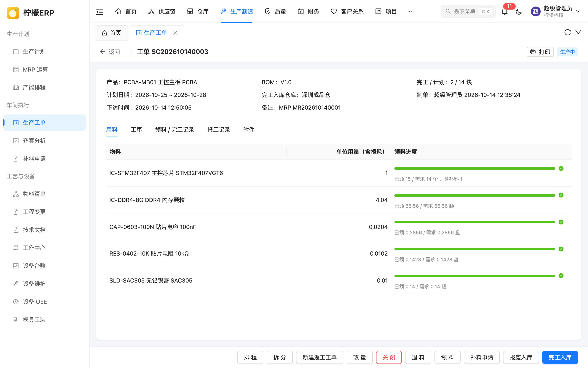Image resolution: width=588 pixels, height=368 pixels.
Task: Click the SLD-SAC305 picking progress bar
Action: tap(474, 276)
